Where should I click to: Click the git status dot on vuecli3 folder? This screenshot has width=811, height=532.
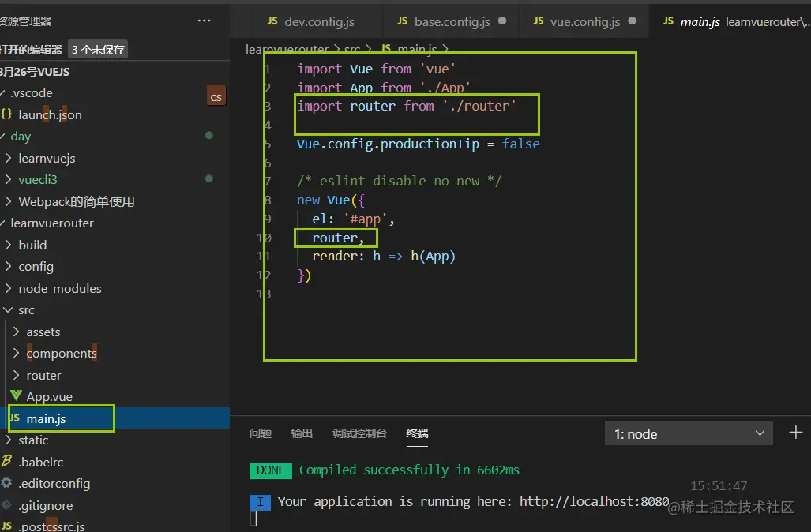209,179
